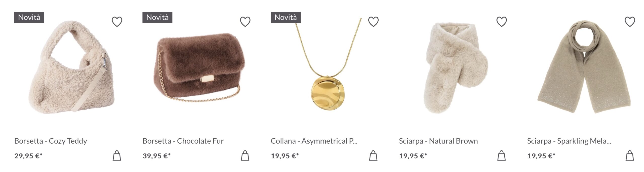Open Collana - Asymmetrical product title

tap(314, 141)
